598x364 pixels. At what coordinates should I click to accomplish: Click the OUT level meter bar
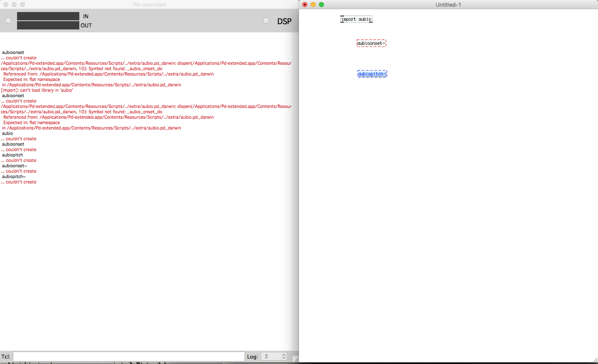click(48, 25)
